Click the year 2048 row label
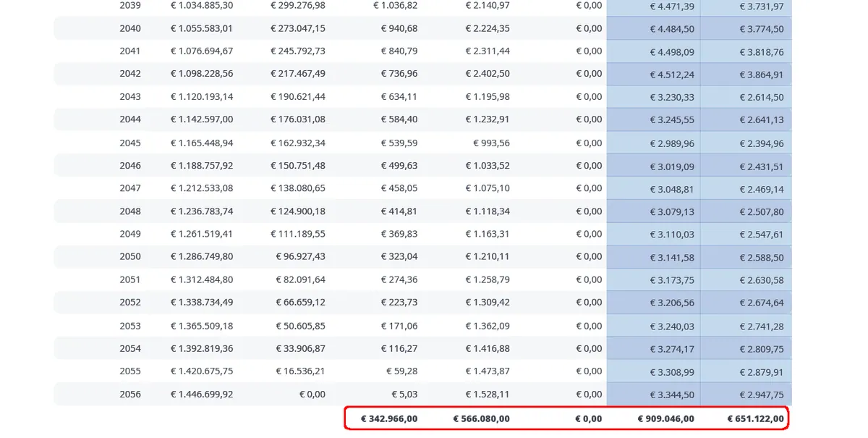This screenshot has height=438, width=868. coord(130,211)
